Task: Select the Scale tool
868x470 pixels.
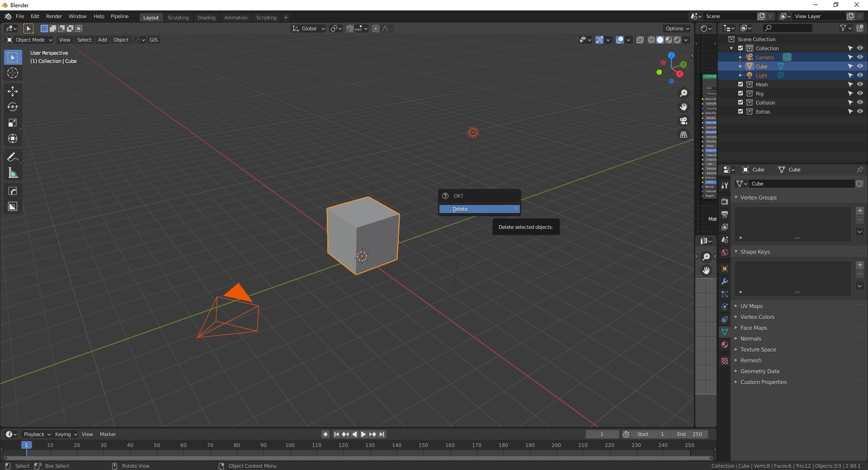Action: pos(13,123)
